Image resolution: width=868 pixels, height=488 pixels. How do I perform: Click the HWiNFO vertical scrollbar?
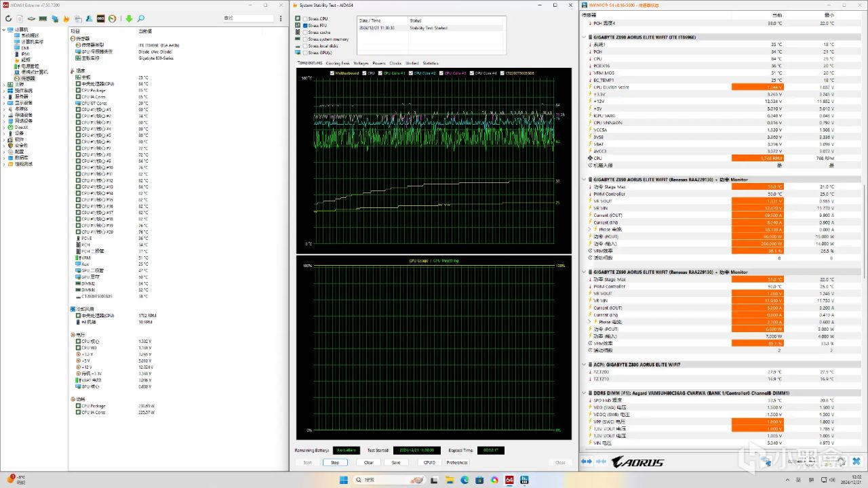tap(865, 230)
